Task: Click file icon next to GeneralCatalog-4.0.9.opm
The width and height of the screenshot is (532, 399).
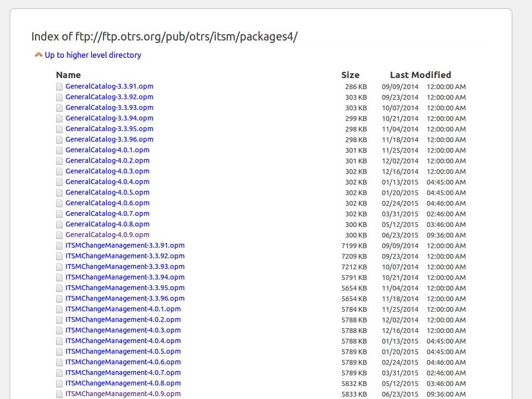Action: 59,235
